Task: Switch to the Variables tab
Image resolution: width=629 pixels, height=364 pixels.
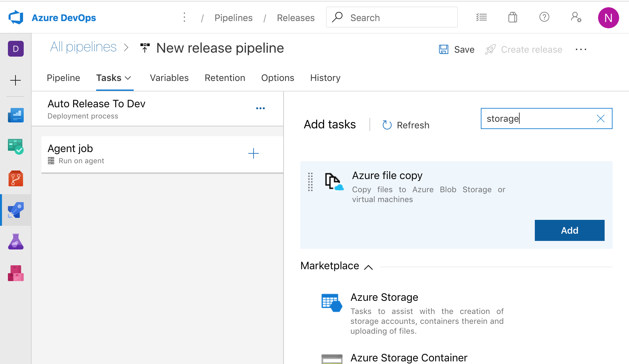Action: [x=169, y=78]
